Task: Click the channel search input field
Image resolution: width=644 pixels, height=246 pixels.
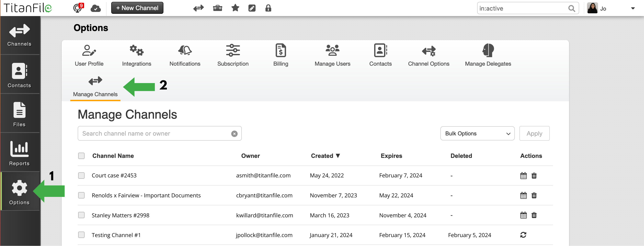Action: [x=155, y=133]
